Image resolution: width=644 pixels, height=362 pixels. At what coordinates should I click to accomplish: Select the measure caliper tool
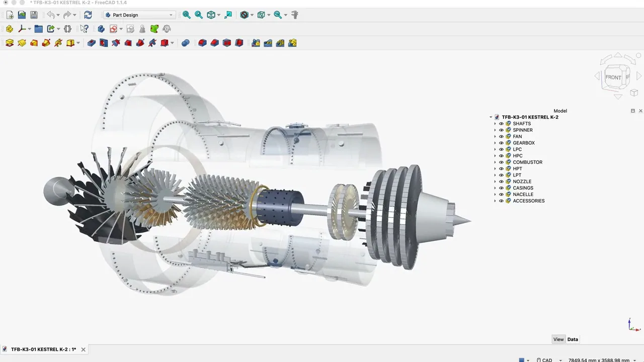click(295, 15)
